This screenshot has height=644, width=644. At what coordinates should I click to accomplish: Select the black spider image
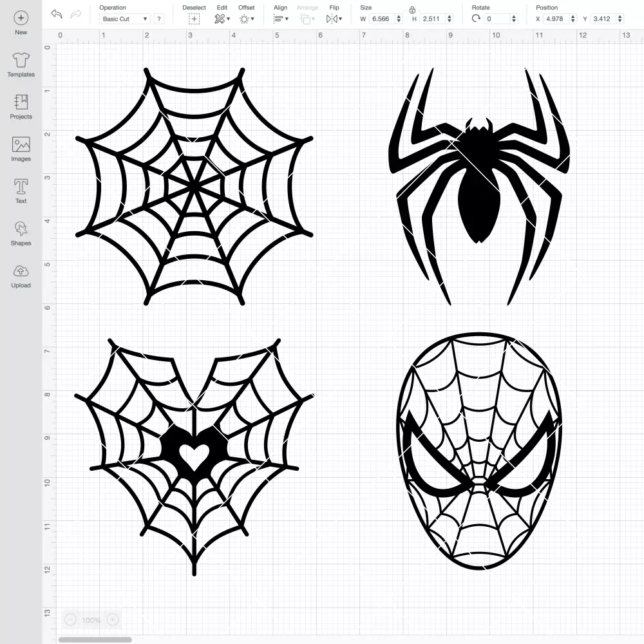coord(479,187)
